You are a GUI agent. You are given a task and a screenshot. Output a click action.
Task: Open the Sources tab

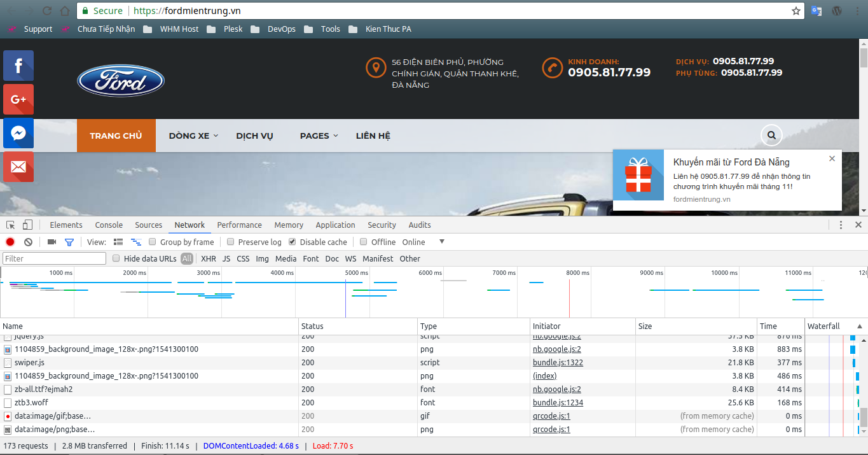[149, 225]
